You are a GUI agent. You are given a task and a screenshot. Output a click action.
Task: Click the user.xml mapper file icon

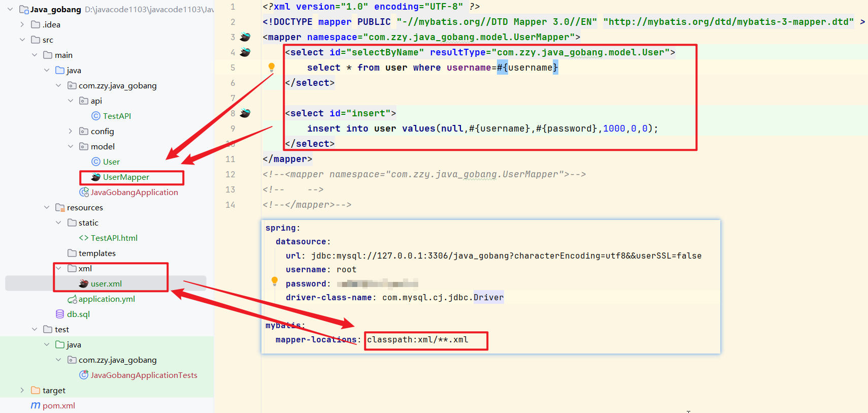click(84, 283)
